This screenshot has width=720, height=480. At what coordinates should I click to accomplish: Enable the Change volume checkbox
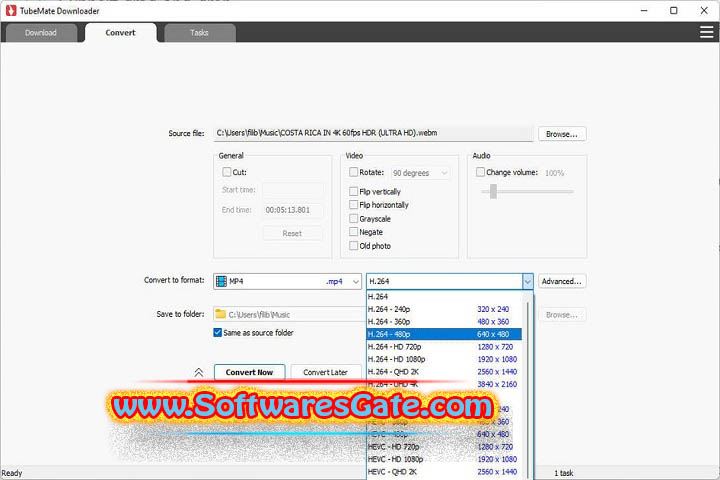tap(480, 172)
